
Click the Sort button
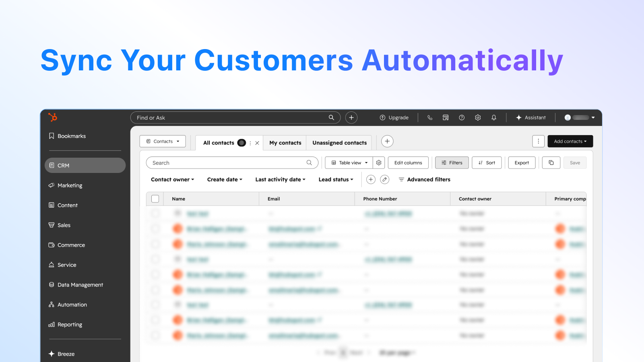coord(487,163)
